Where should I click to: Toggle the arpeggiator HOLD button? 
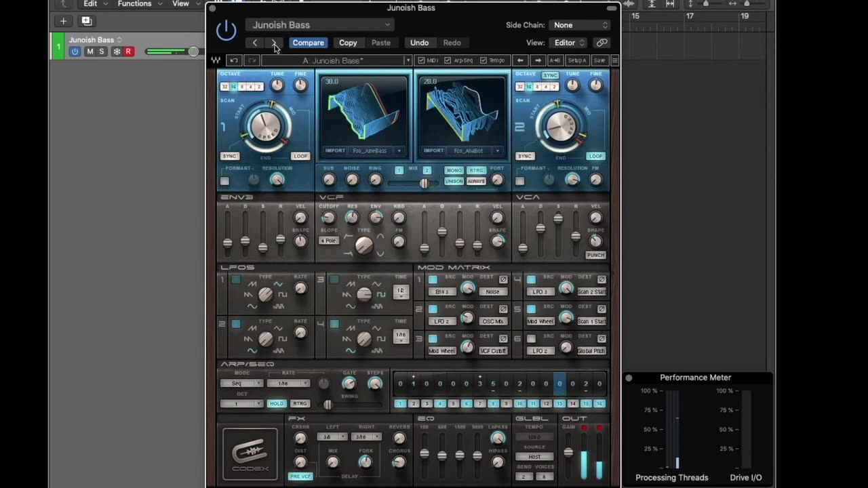(x=277, y=403)
